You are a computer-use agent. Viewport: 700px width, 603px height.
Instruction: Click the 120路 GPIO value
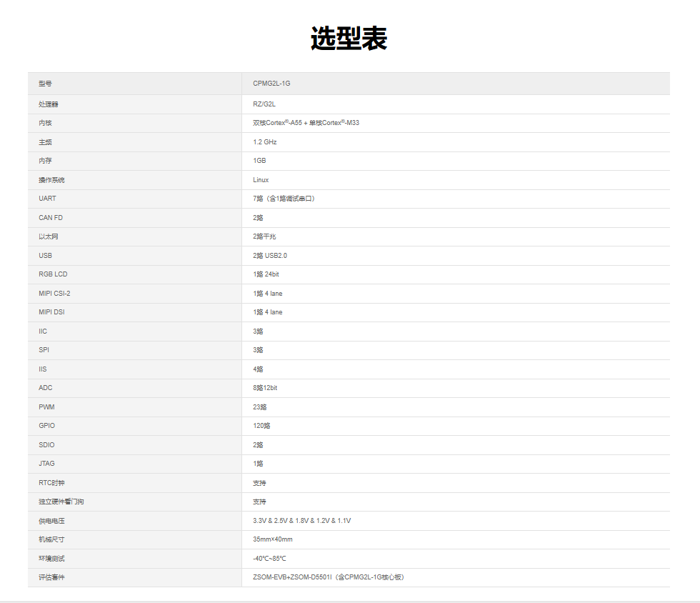click(x=261, y=426)
